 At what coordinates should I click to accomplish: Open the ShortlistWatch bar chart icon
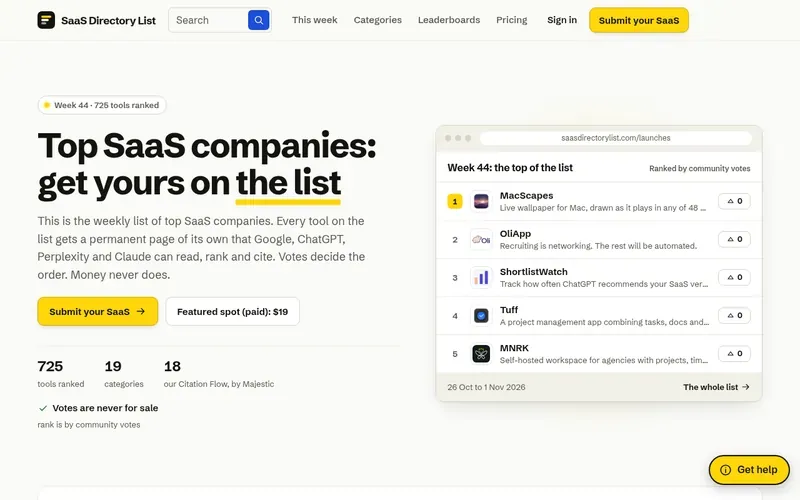click(x=481, y=278)
